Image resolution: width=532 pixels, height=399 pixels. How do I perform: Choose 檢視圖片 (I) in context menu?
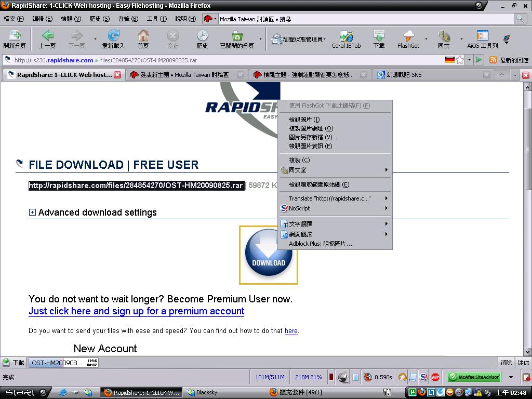(335, 119)
